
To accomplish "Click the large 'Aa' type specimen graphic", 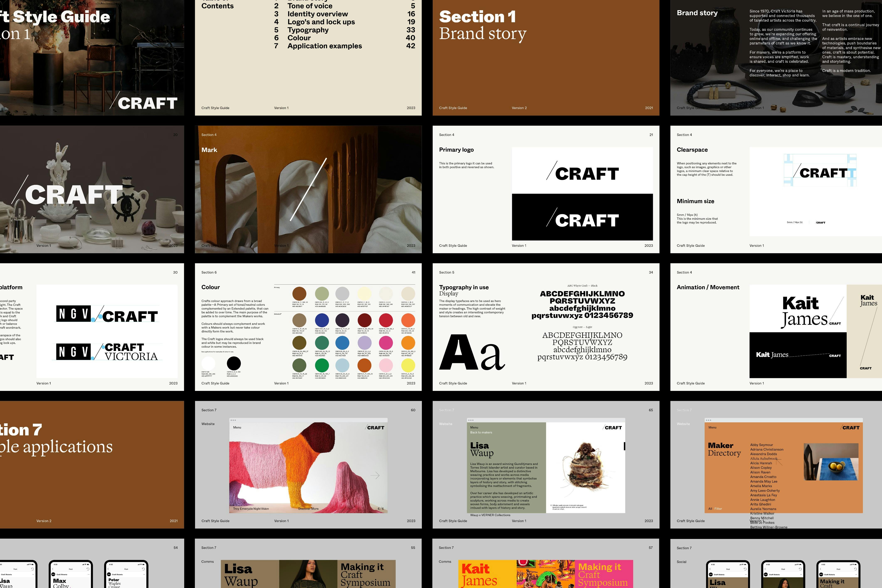I will point(472,352).
